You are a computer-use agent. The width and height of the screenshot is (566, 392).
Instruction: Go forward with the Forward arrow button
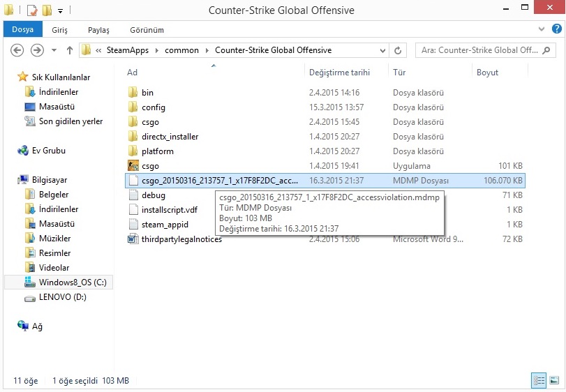point(37,50)
